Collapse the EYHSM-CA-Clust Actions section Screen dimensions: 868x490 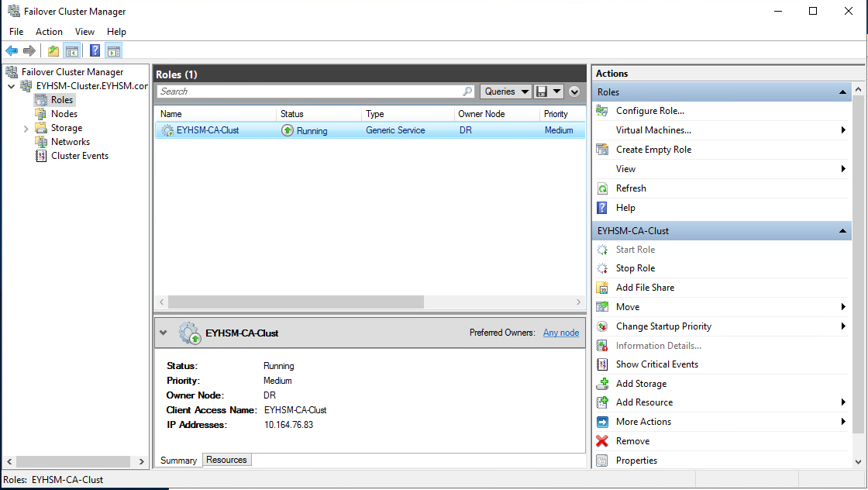[x=842, y=231]
